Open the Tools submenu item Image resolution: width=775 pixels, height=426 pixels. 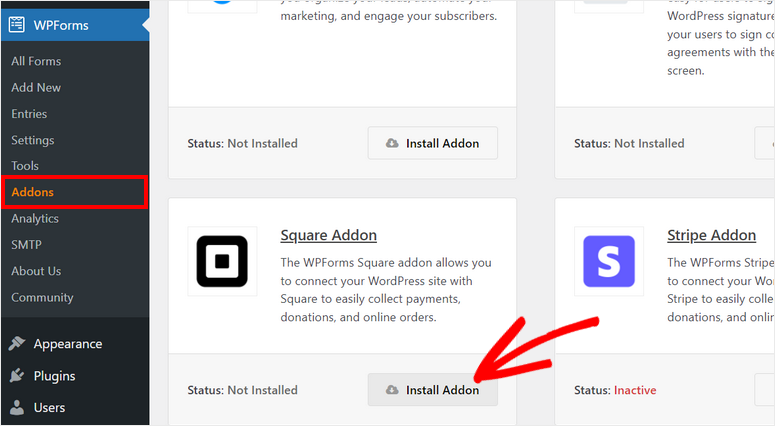tap(25, 166)
